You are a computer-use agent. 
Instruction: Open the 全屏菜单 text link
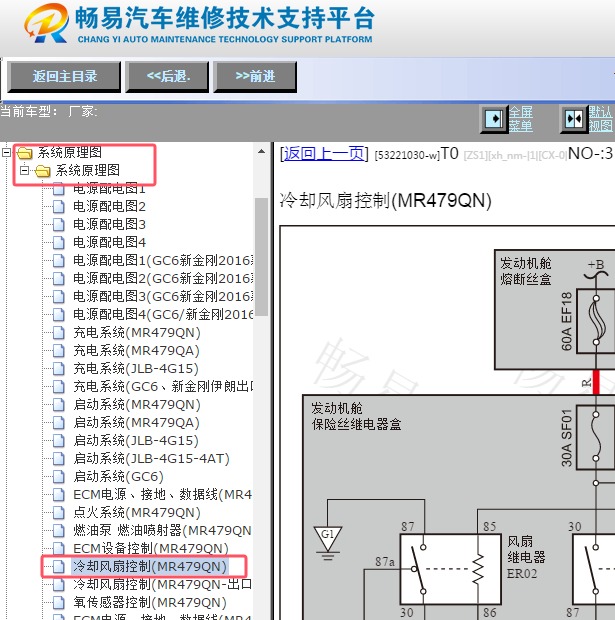tap(520, 119)
